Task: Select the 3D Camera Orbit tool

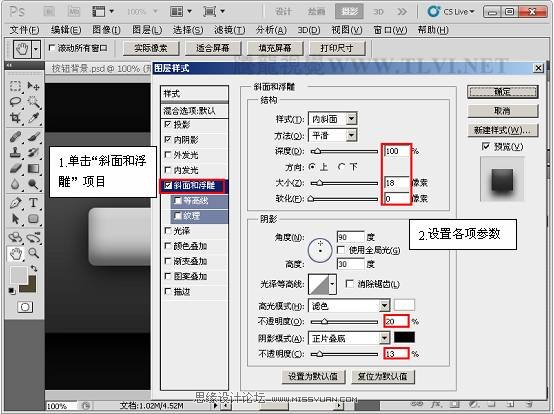Action: coord(33,237)
